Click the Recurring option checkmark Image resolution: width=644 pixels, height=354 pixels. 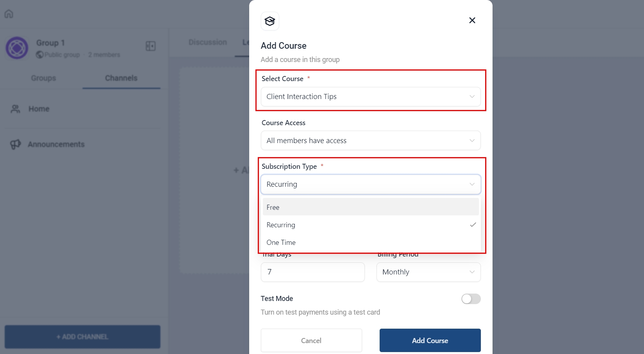pos(473,225)
